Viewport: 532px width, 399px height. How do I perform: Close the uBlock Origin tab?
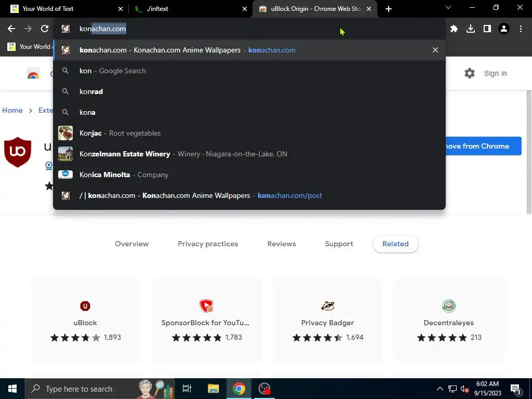(x=369, y=9)
